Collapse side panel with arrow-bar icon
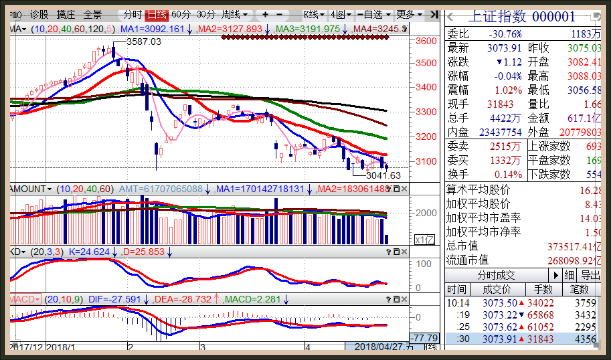Screen dimensions: 611x360 pyautogui.click(x=434, y=15)
